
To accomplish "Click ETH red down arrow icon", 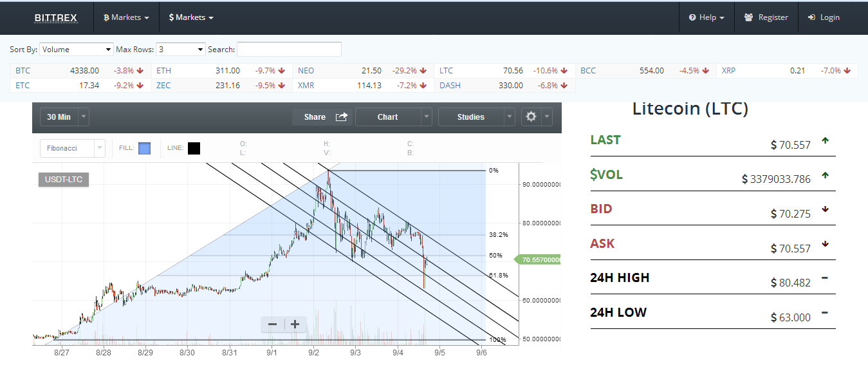I will coord(282,71).
